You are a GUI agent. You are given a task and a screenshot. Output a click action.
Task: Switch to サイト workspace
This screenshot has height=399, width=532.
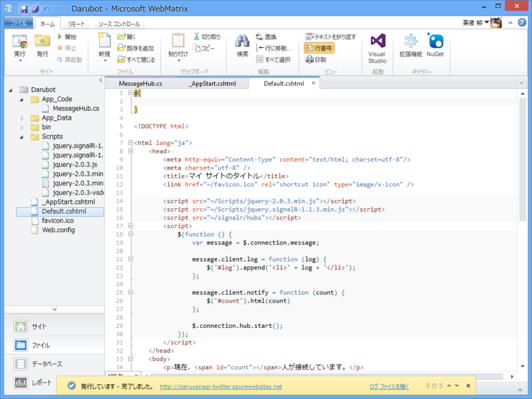[55, 327]
